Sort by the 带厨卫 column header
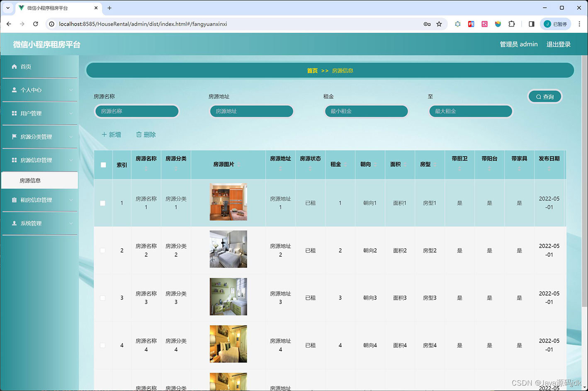The width and height of the screenshot is (588, 391). [459, 164]
